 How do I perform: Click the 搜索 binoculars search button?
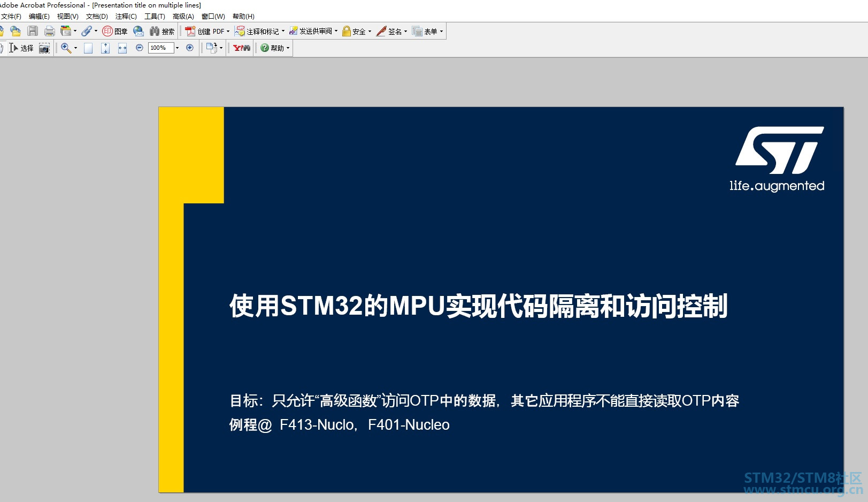(x=162, y=32)
